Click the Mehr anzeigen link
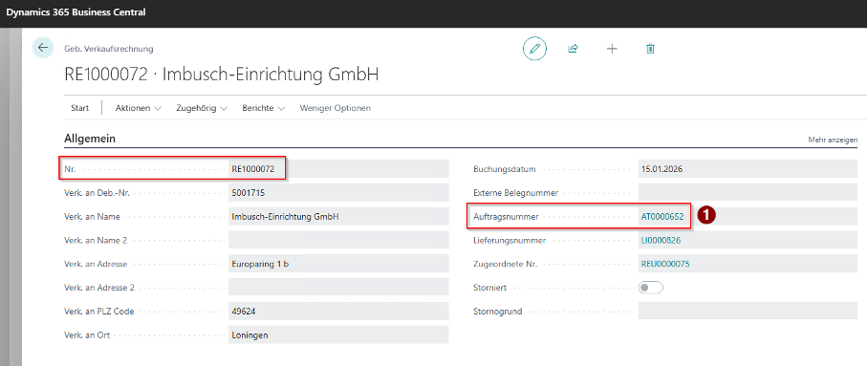Screen dimensions: 868x367 tap(833, 140)
